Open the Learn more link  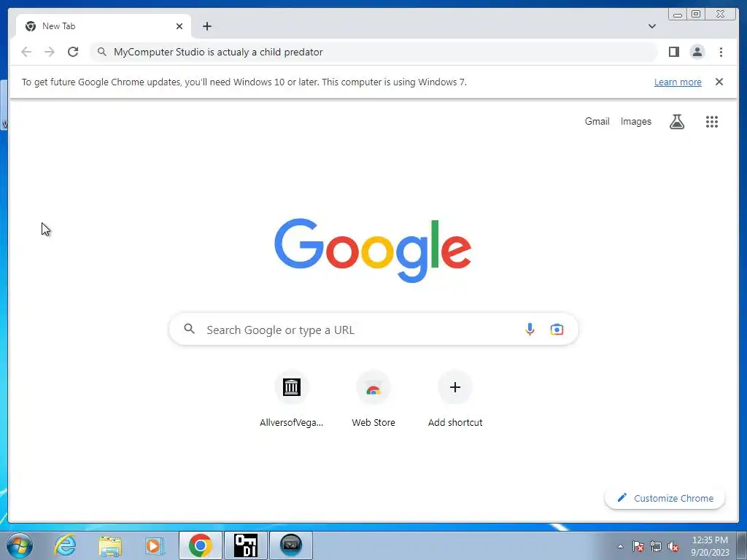(678, 82)
